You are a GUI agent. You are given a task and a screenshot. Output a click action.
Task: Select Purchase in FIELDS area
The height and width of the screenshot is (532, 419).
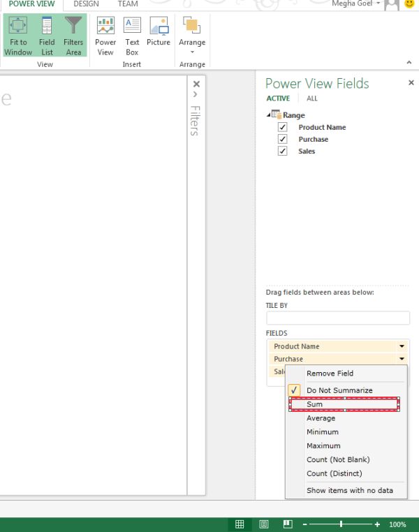tap(338, 359)
